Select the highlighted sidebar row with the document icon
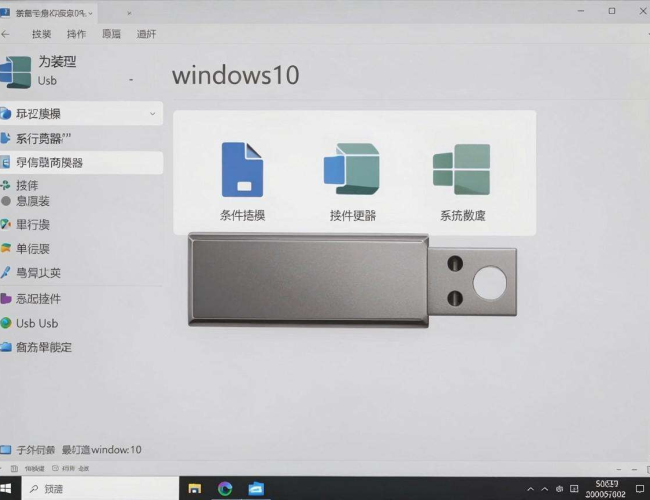 (x=81, y=163)
